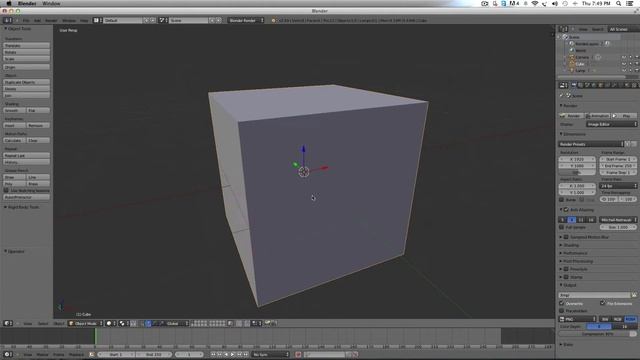The height and width of the screenshot is (360, 640).
Task: Open the macOS Window menu
Action: 51,3
